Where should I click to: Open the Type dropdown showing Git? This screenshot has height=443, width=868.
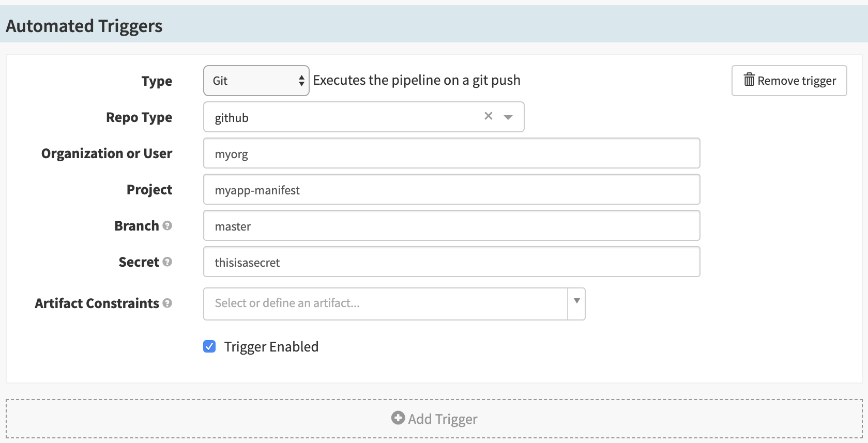point(256,81)
